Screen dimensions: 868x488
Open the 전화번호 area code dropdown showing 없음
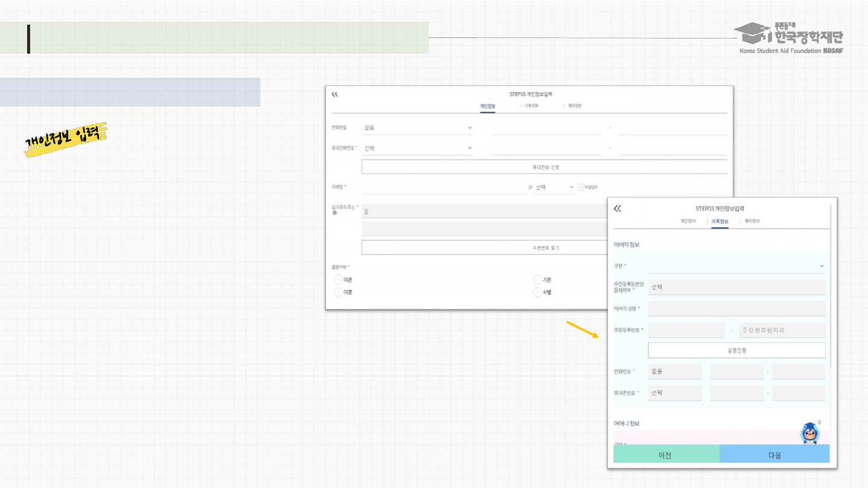418,128
